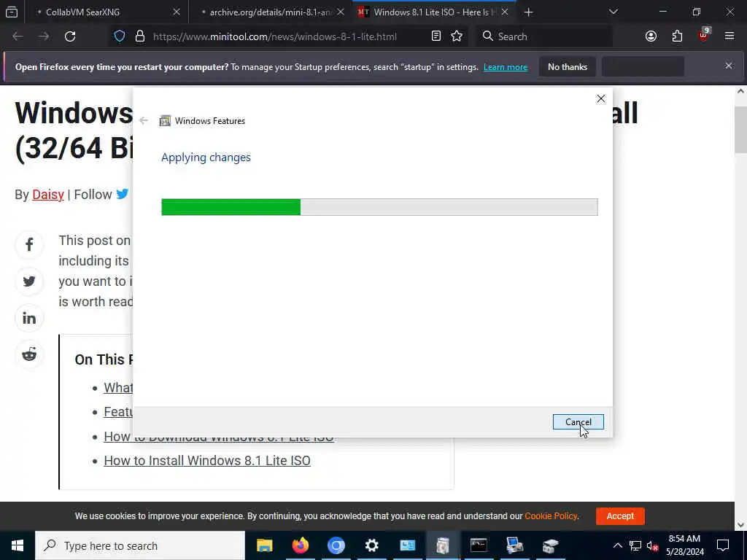This screenshot has height=560, width=747.
Task: Open Firefox View icon
Action: (12, 12)
